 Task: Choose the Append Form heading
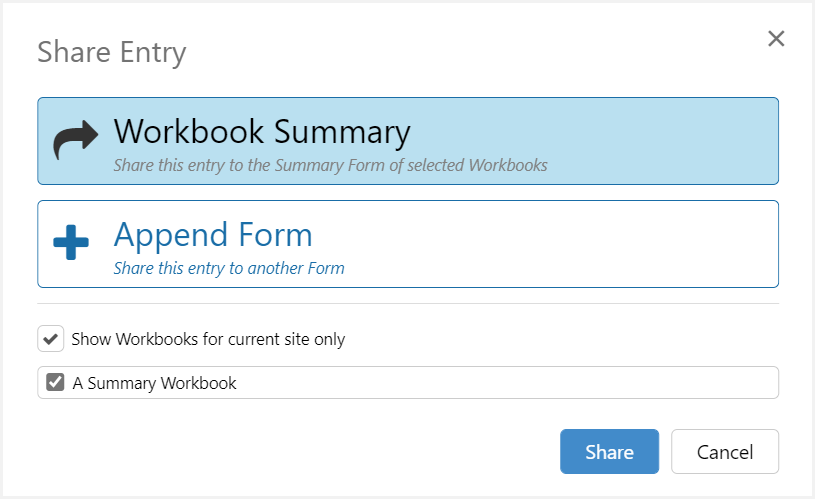point(213,234)
